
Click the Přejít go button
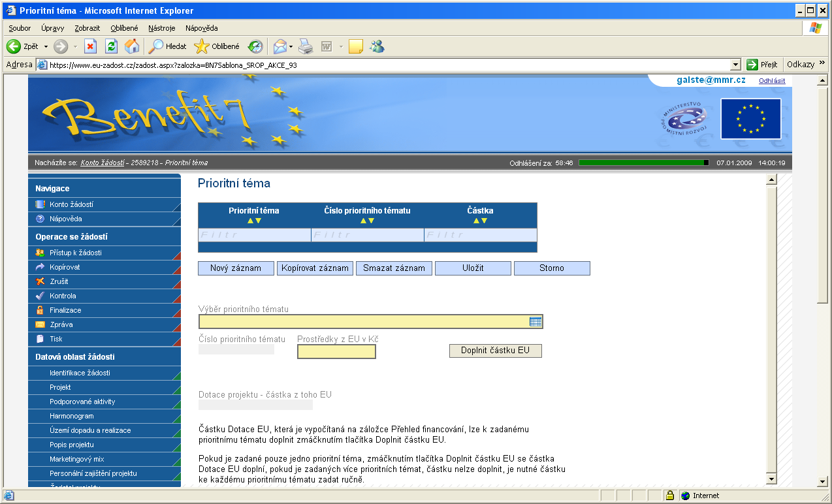point(762,65)
